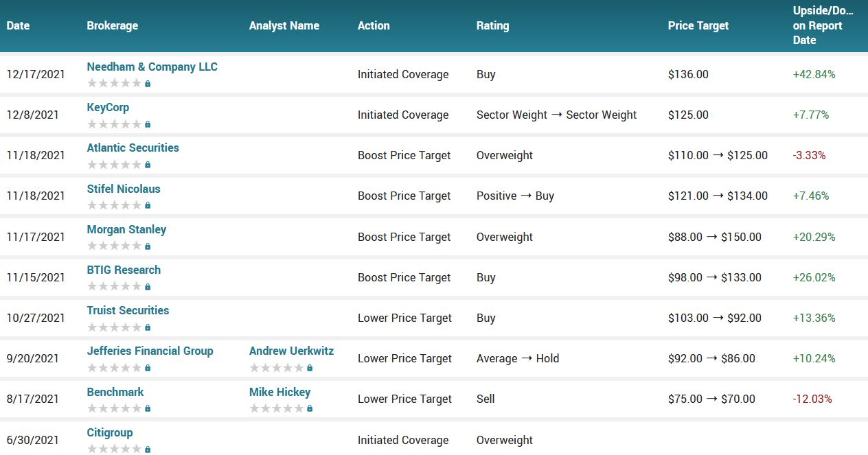868x455 pixels.
Task: Click the Positive → Buy rating
Action: pos(515,196)
